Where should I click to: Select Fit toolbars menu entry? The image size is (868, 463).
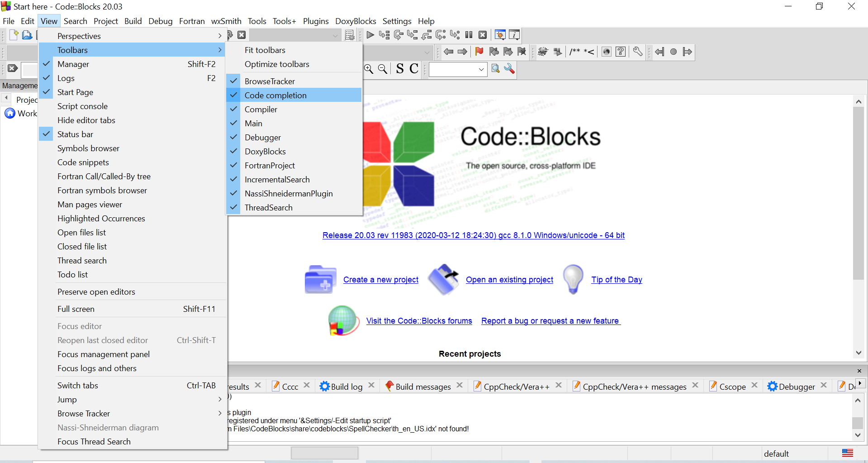294,50
